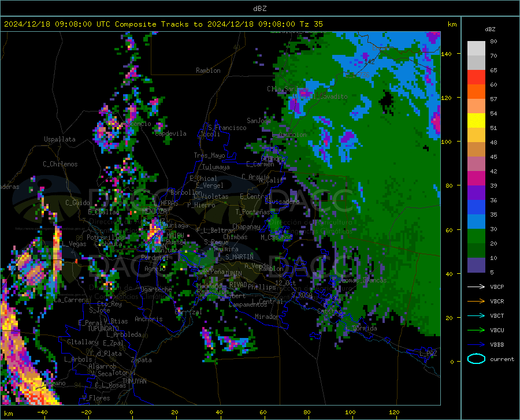
Task: Click the orange VBCR arrow in legend
Action: [x=476, y=302]
